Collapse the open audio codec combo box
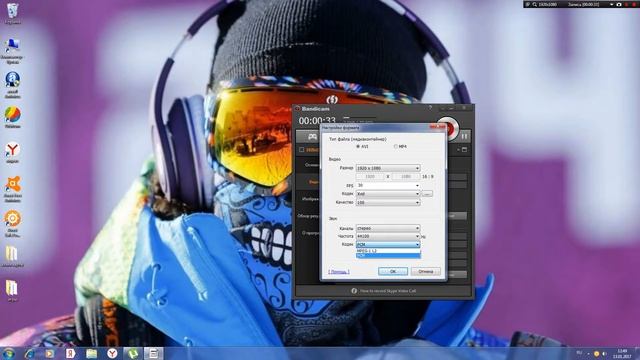 [x=388, y=244]
